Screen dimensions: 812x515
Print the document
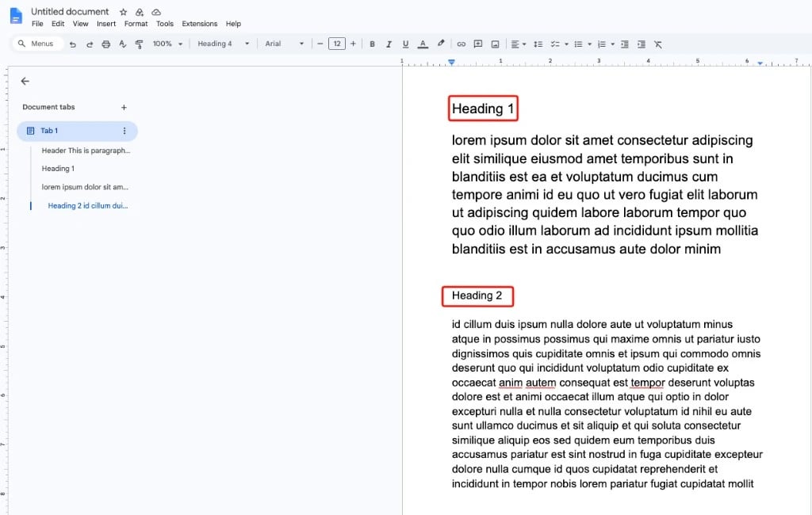(105, 44)
